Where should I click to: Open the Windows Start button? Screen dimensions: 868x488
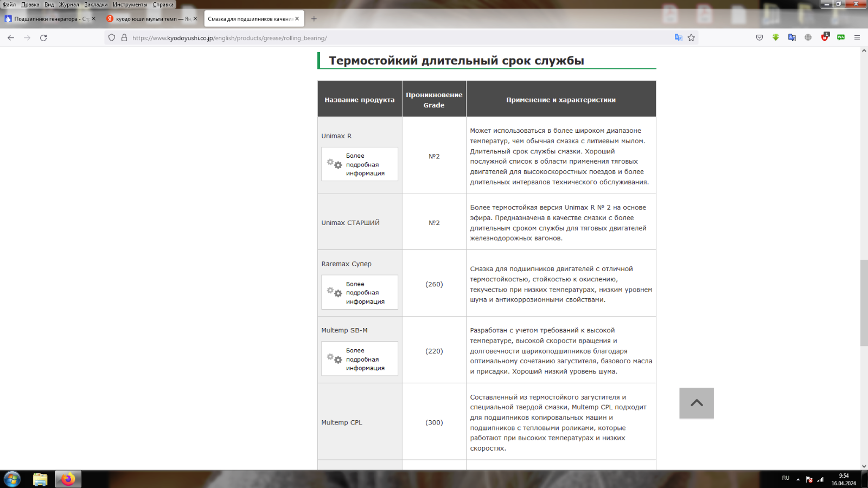12,479
